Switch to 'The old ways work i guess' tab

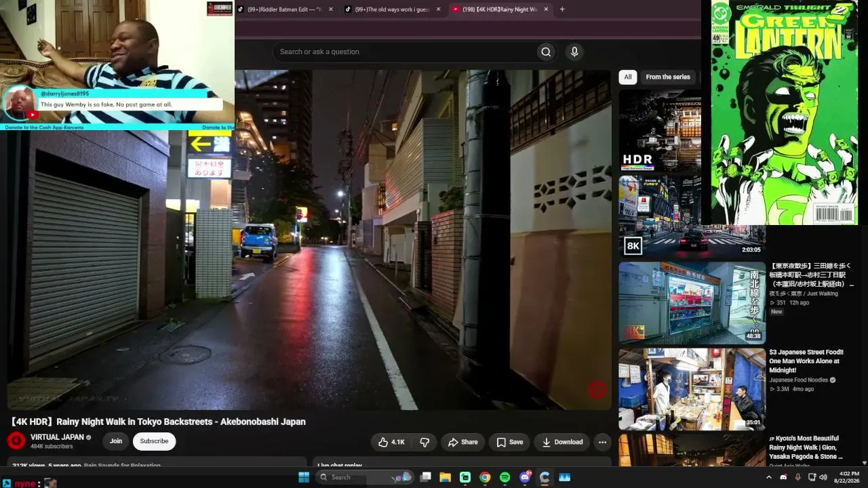click(393, 9)
